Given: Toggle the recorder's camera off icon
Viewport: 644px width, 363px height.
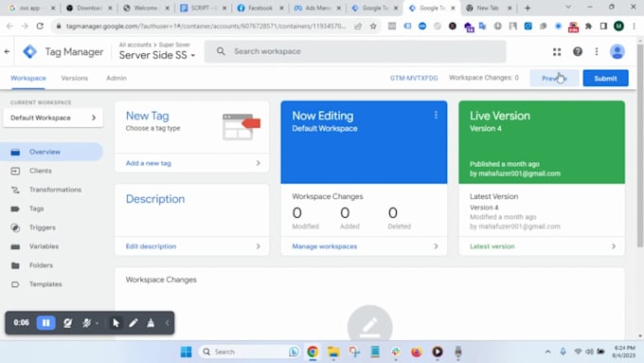Looking at the screenshot, I should click(68, 323).
